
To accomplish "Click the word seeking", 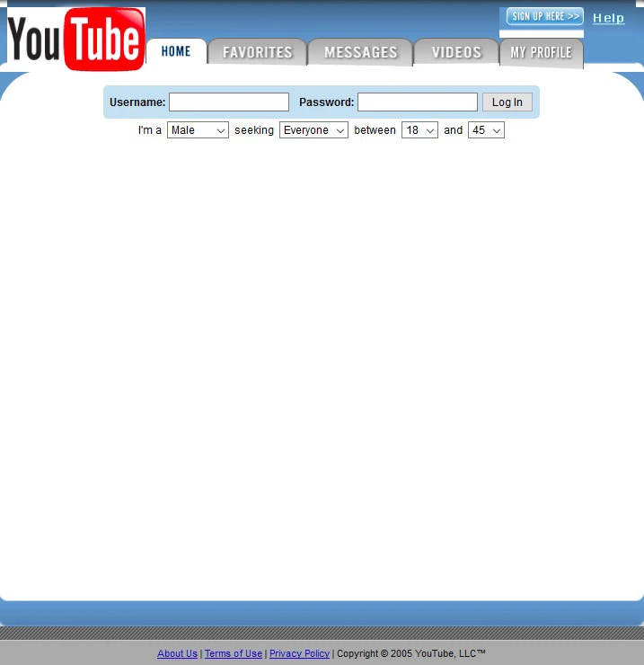I will [x=254, y=130].
